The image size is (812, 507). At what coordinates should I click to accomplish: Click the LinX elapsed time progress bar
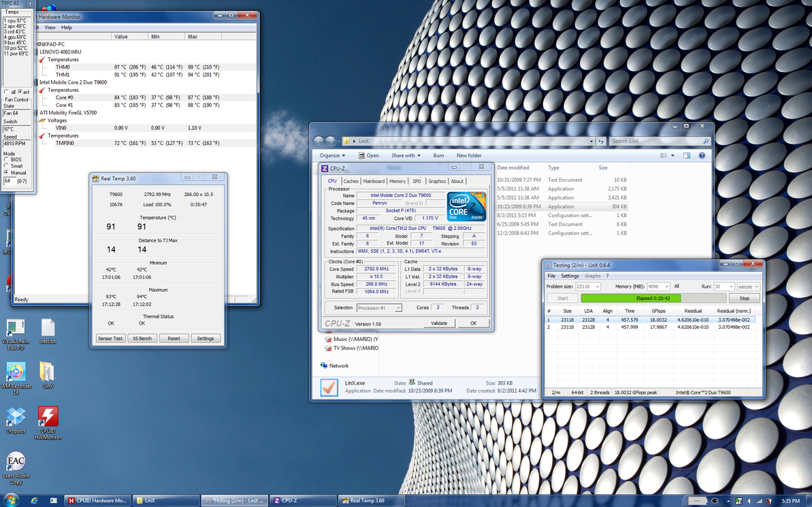653,298
